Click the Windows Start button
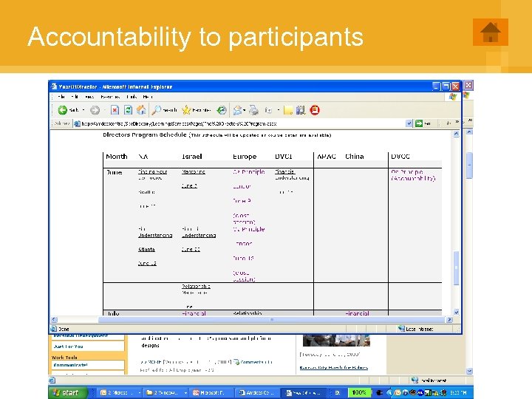The height and width of the screenshot is (399, 532). (x=68, y=393)
